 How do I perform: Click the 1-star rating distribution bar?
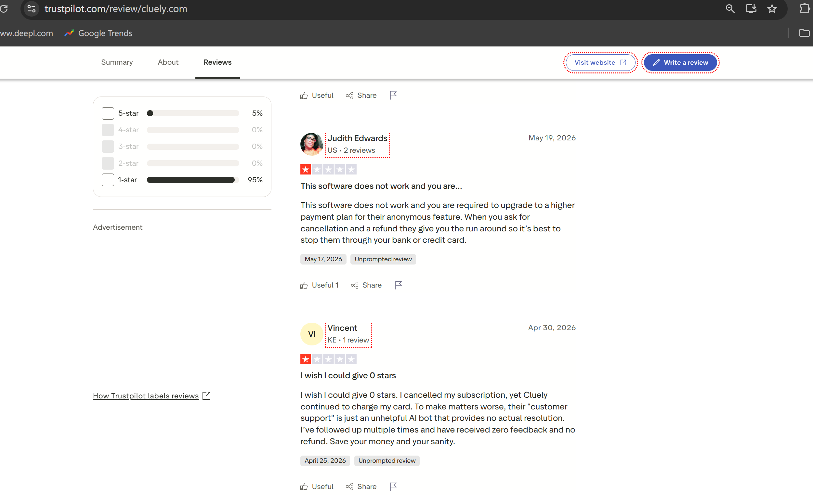pos(193,180)
